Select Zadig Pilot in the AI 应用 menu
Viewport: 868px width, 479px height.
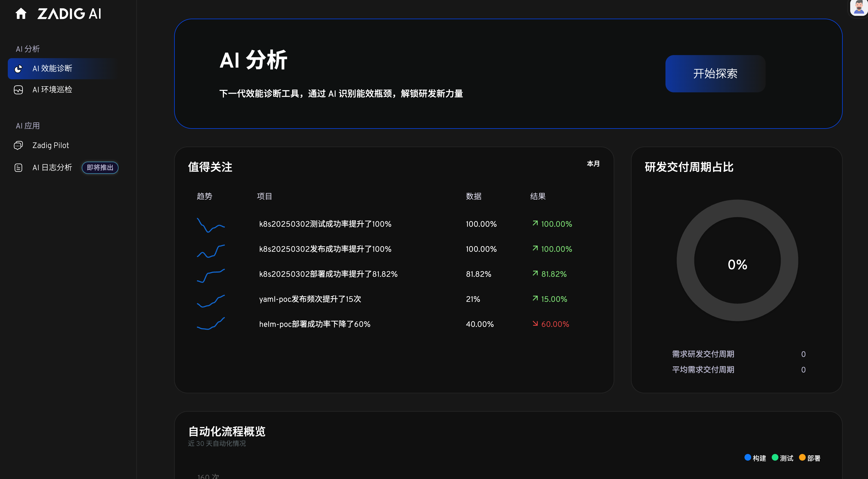51,145
